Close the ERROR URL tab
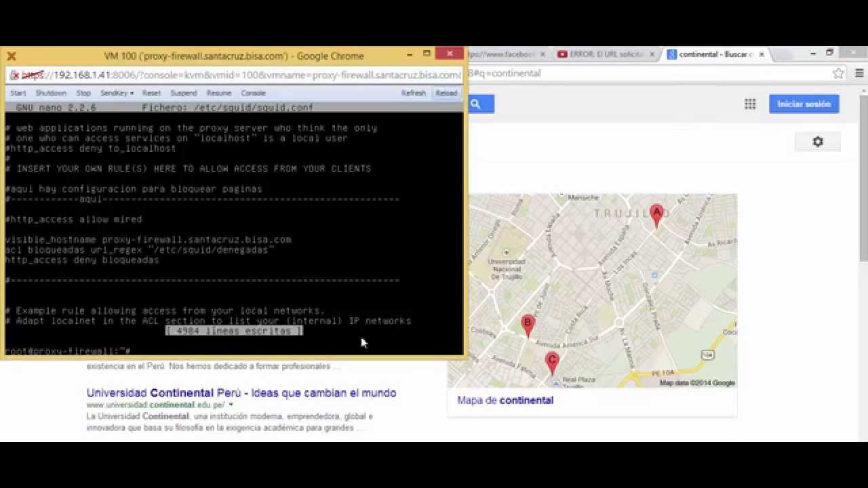The image size is (868, 488). pos(652,54)
